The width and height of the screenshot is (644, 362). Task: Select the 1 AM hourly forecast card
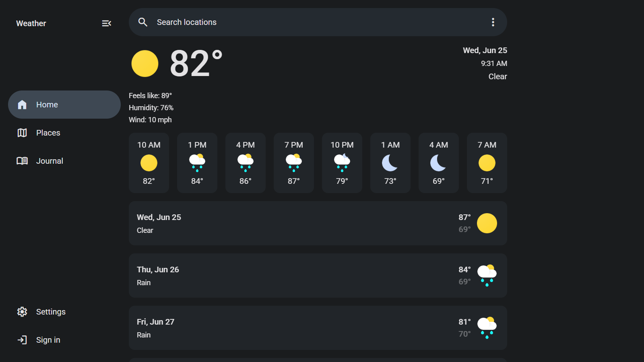tap(390, 163)
